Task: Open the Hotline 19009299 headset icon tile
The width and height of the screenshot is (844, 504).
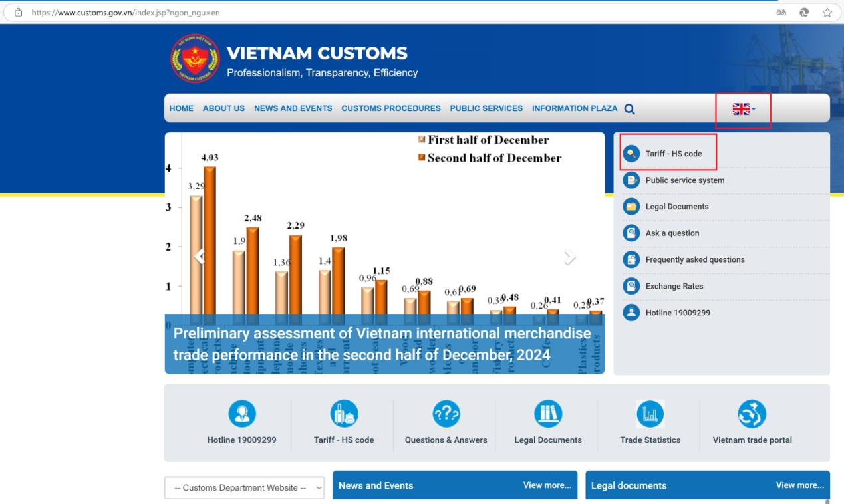Action: click(242, 414)
